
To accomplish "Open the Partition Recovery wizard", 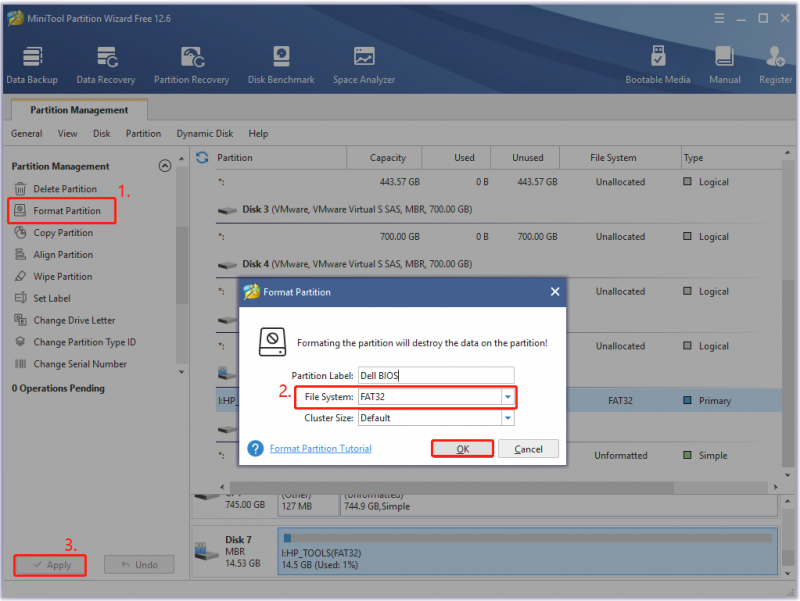I will point(191,65).
